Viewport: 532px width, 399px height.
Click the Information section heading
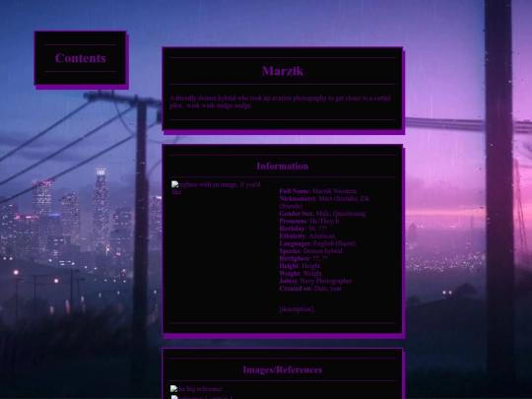283,166
